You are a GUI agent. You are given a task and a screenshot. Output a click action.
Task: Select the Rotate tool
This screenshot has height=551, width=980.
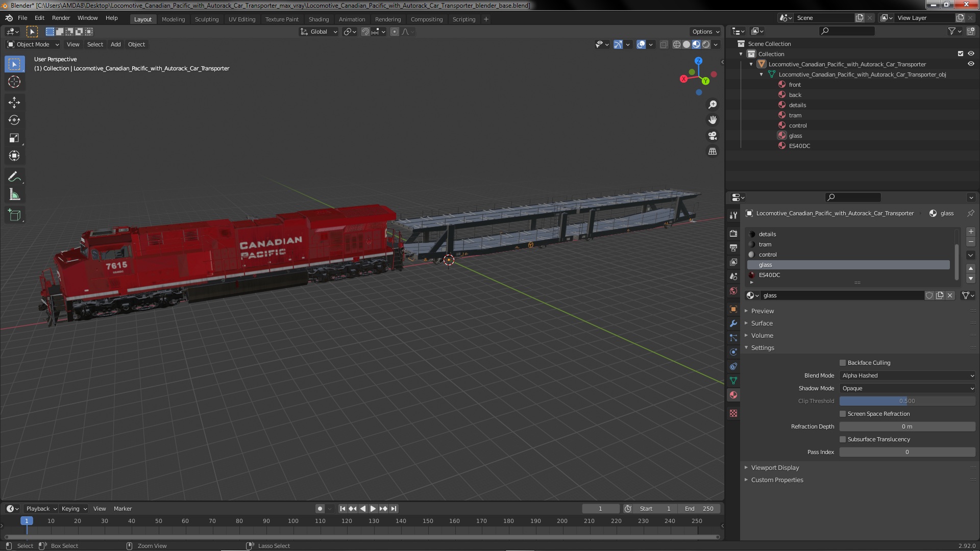pyautogui.click(x=14, y=120)
